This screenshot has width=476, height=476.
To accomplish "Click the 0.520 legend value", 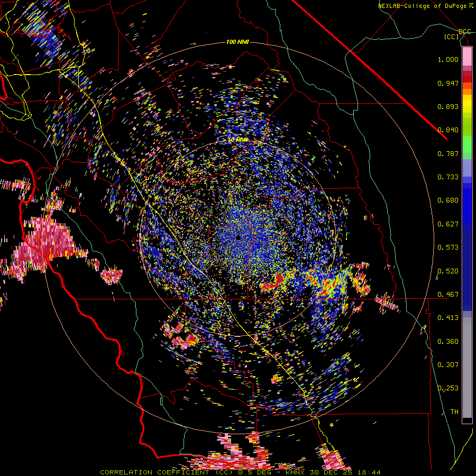I will [x=448, y=271].
